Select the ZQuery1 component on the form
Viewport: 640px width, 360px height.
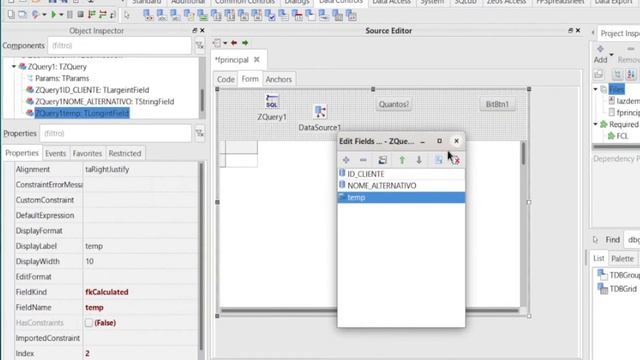coord(272,102)
